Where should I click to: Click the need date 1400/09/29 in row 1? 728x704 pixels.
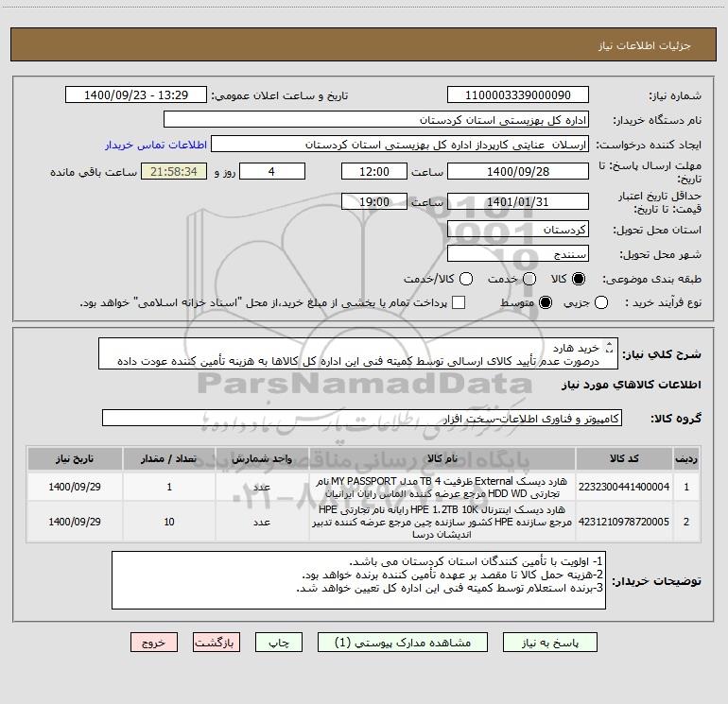[75, 487]
